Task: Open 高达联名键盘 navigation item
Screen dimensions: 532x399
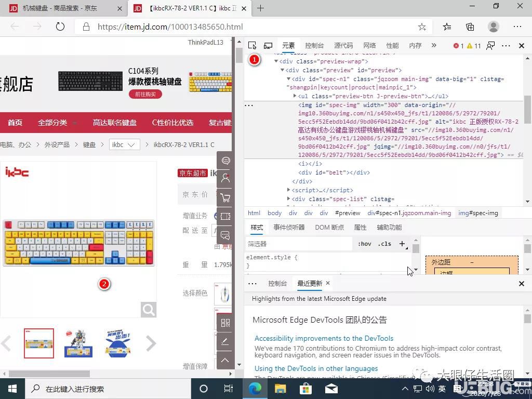Action: (x=115, y=123)
